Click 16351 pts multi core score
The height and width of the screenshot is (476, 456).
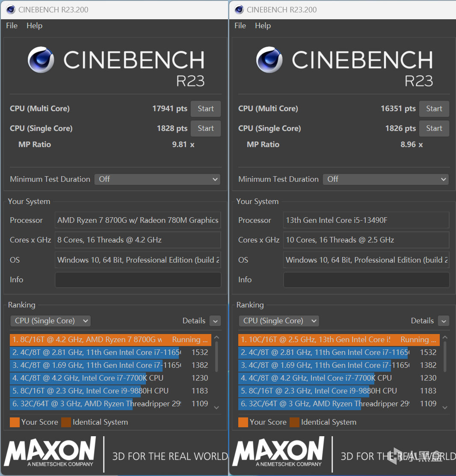click(398, 109)
